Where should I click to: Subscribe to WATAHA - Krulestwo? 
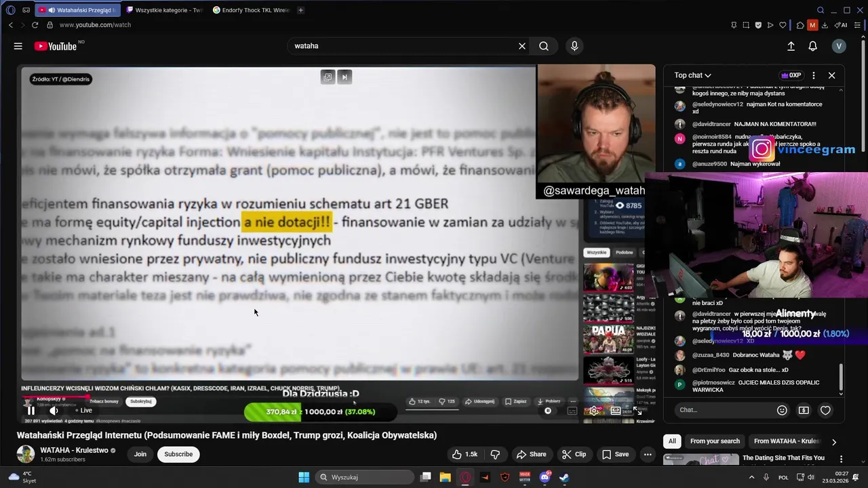point(178,454)
